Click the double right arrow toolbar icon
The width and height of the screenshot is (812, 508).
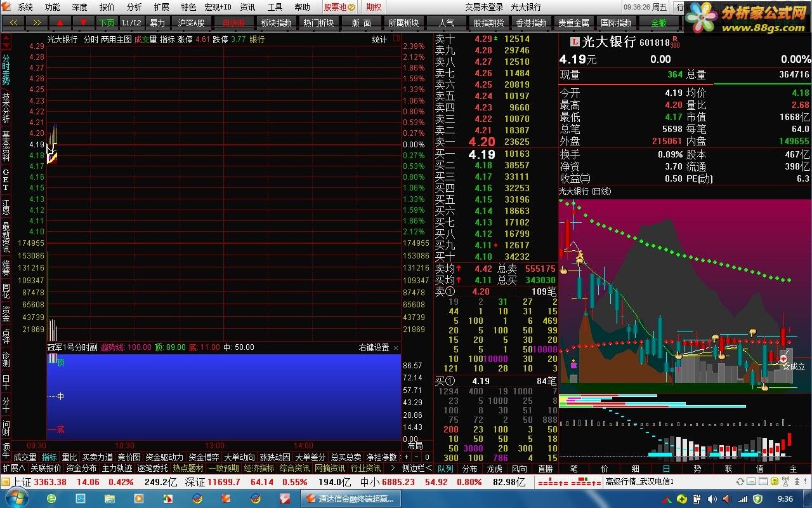tap(37, 22)
